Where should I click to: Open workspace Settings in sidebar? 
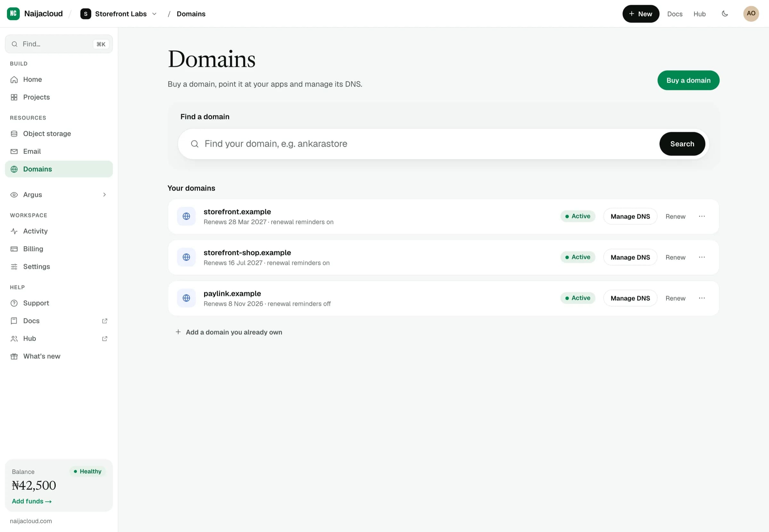(59, 267)
